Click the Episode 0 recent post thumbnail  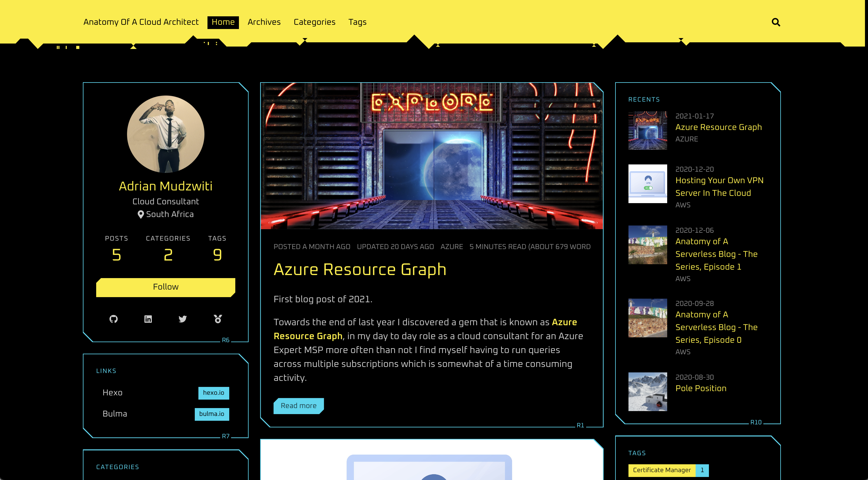[x=647, y=318]
